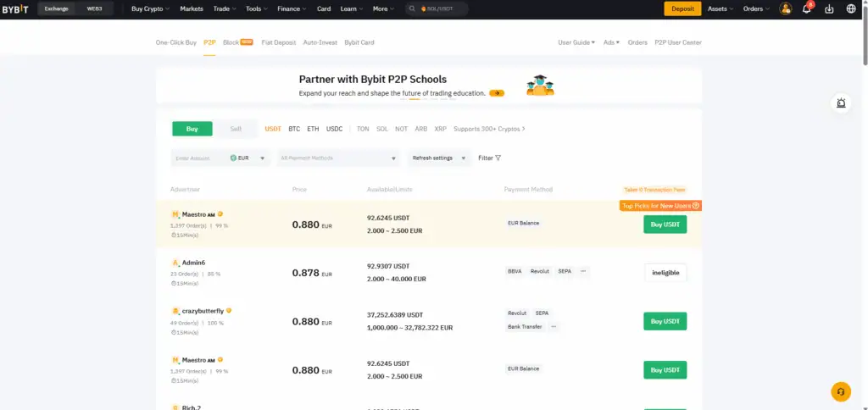The height and width of the screenshot is (410, 868).
Task: Select the XRP coin tab
Action: [x=441, y=129]
